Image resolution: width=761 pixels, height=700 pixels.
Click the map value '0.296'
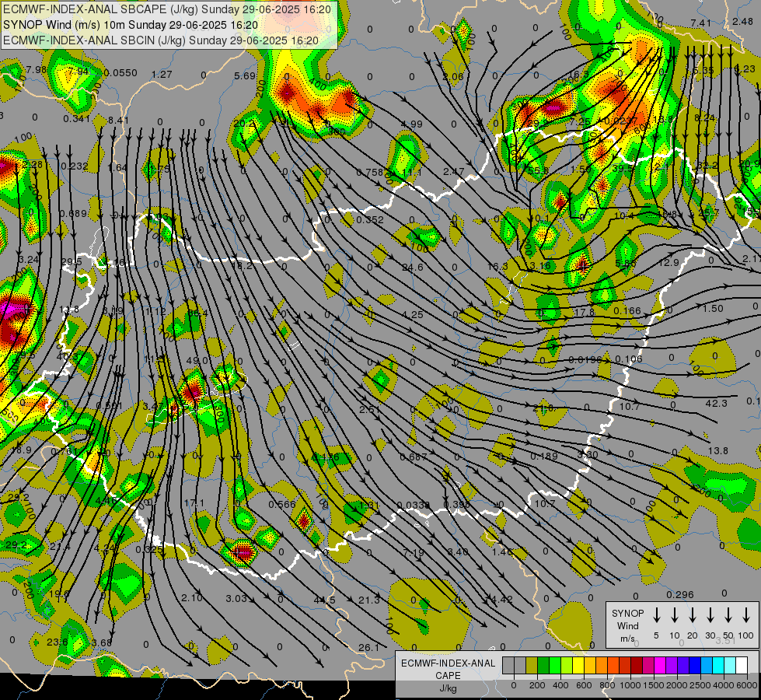(680, 594)
